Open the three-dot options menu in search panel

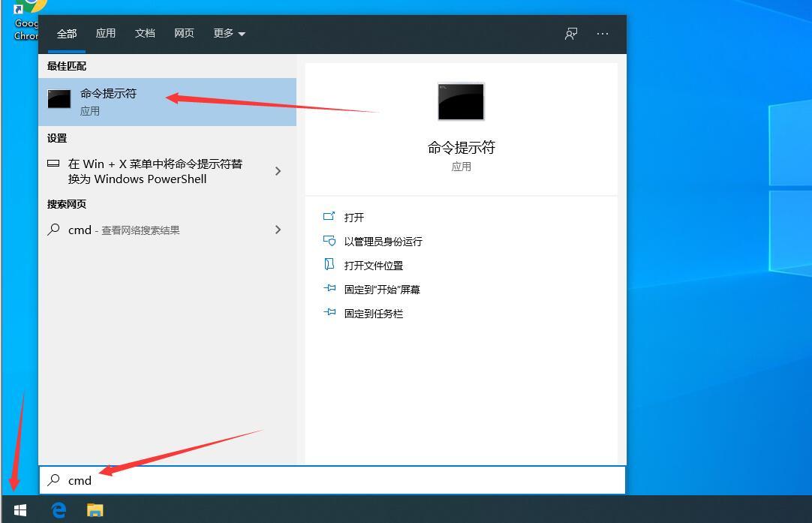click(603, 34)
